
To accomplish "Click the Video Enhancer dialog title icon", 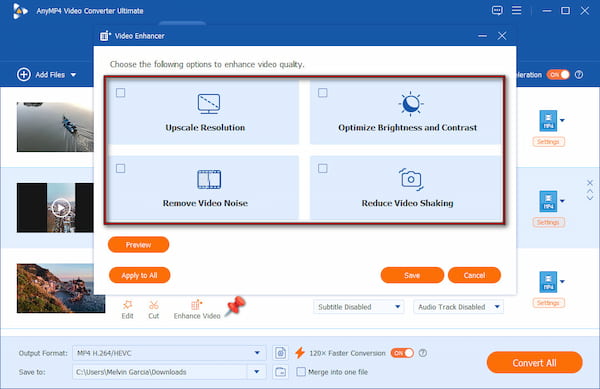I will point(105,36).
